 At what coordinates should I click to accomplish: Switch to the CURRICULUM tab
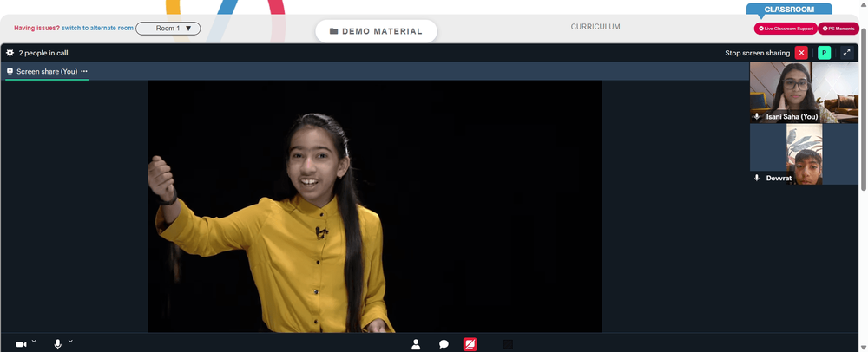[x=595, y=27]
